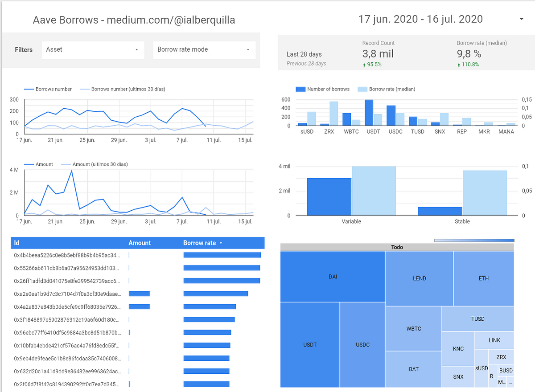Drill into the DAI treemap cell
This screenshot has width=535, height=392.
coord(332,276)
